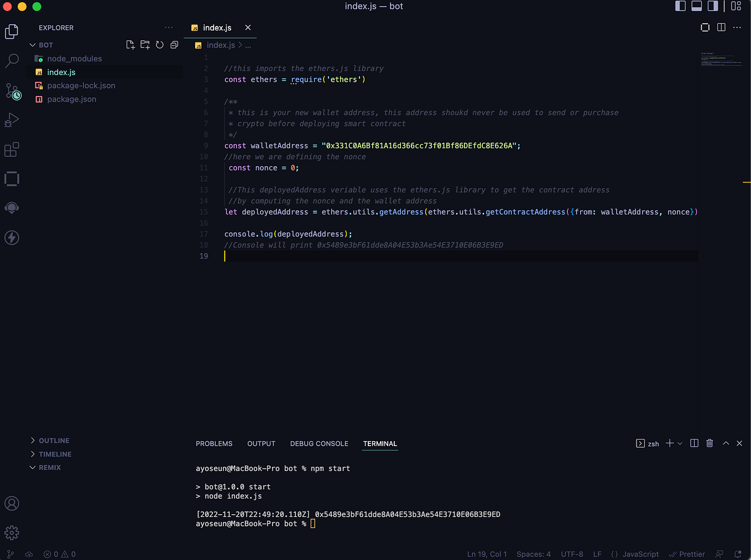Click the New File icon in Explorer

131,45
